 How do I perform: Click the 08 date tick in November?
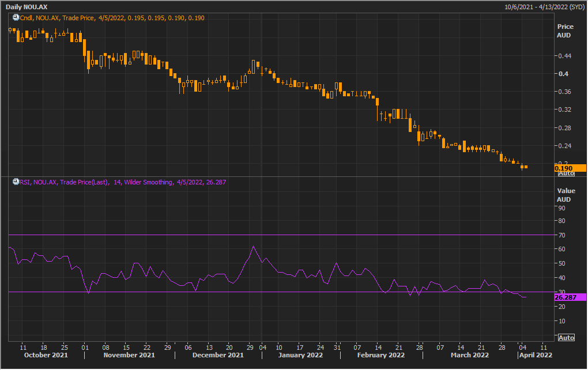[x=105, y=347]
